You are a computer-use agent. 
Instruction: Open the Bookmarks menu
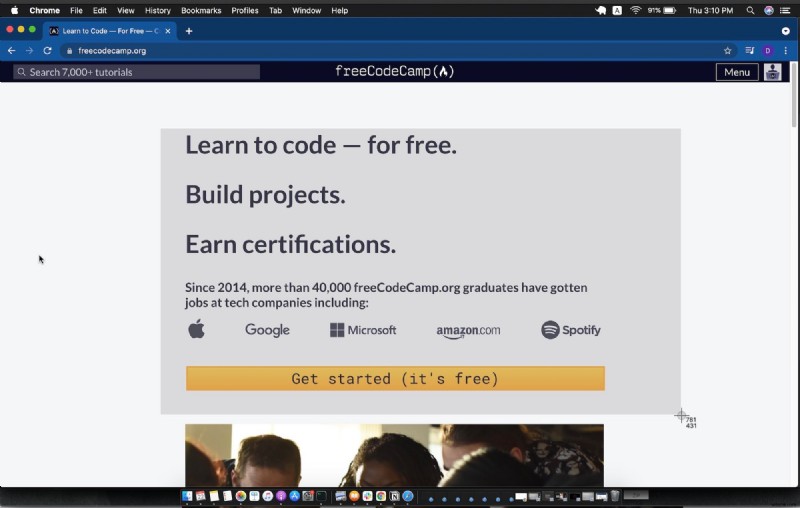tap(201, 10)
